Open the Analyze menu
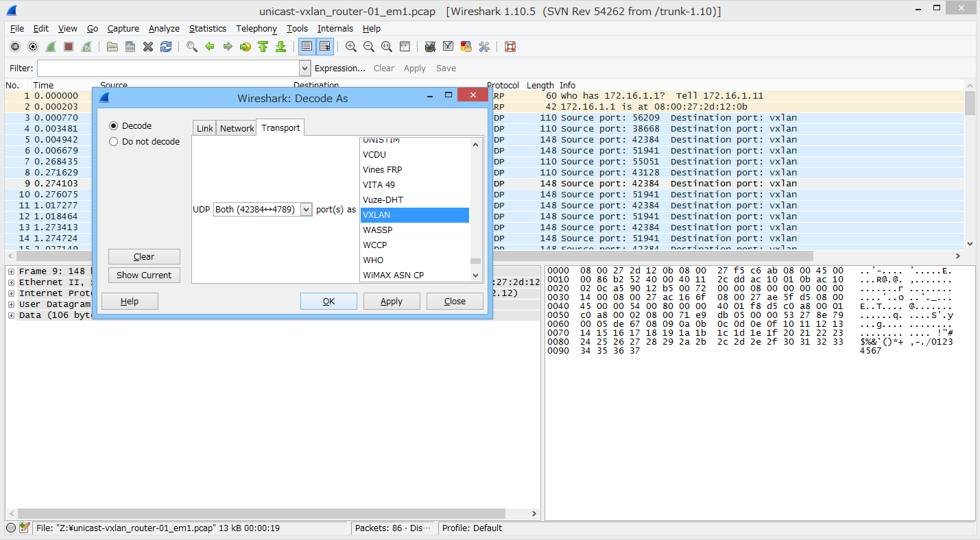This screenshot has height=540, width=980. 164,28
